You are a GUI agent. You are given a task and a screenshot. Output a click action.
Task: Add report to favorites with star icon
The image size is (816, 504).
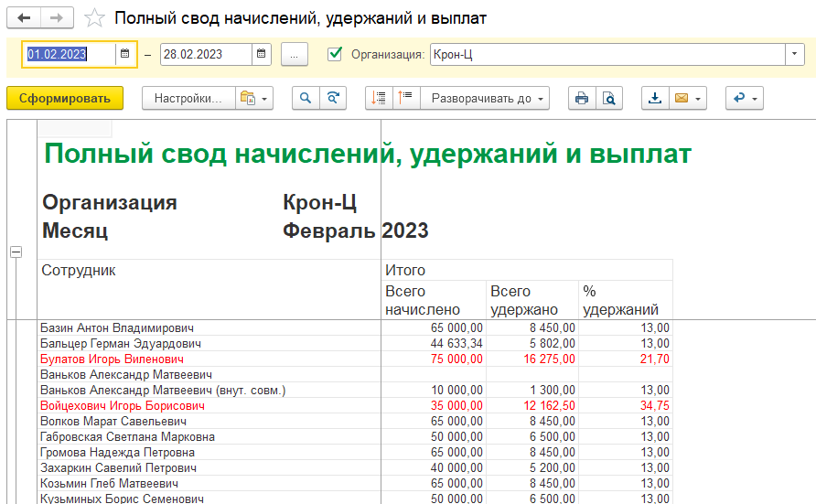point(93,18)
